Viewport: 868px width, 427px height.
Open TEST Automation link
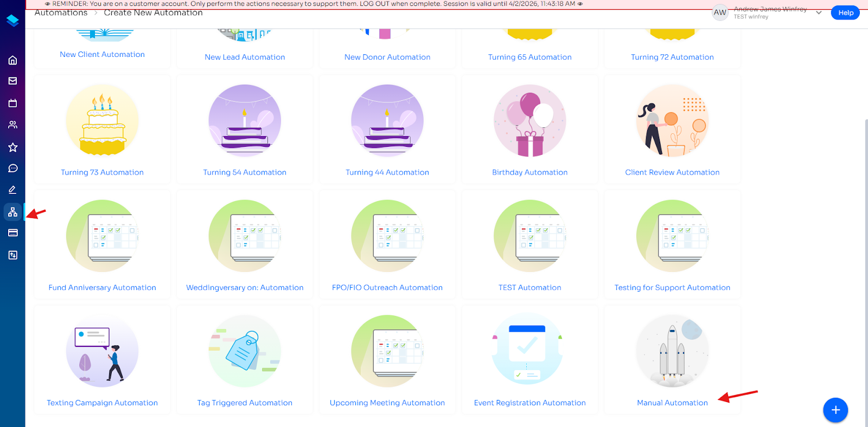pos(530,288)
